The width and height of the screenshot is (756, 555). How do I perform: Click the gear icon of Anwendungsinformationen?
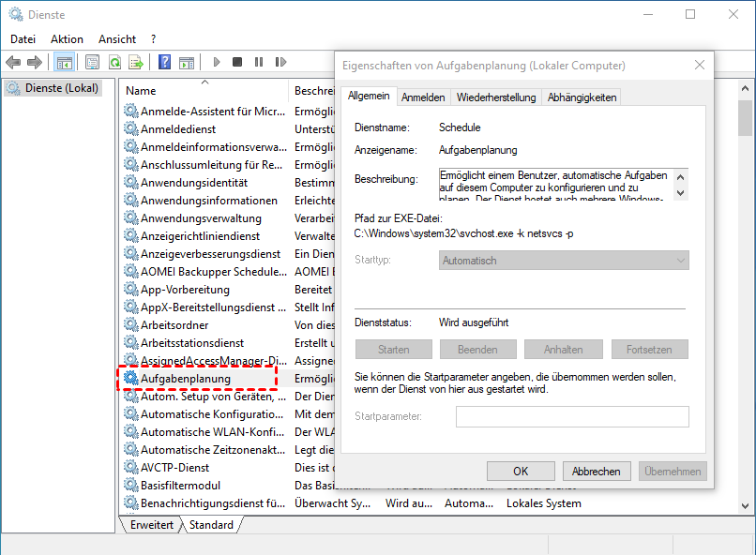(x=131, y=200)
